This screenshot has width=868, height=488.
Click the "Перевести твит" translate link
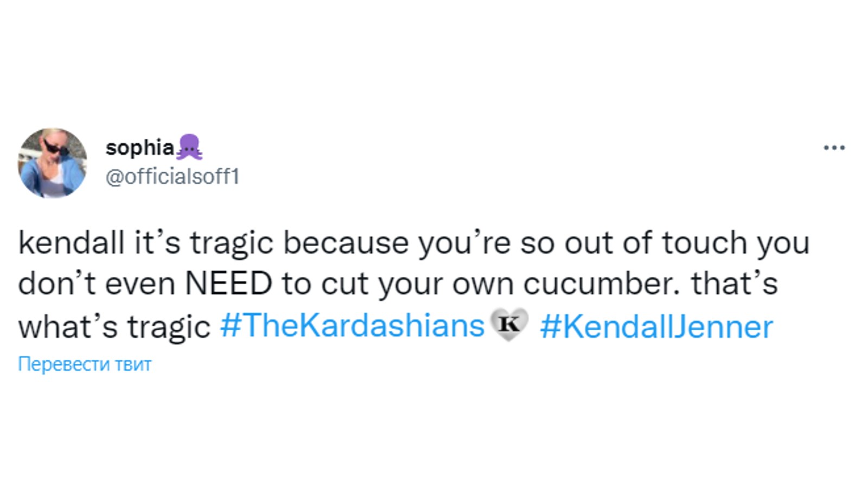tap(85, 364)
